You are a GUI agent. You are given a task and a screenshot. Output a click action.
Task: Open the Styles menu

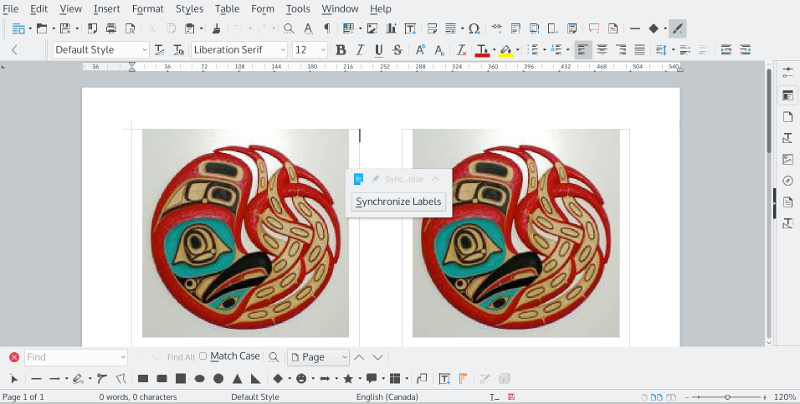click(x=189, y=9)
